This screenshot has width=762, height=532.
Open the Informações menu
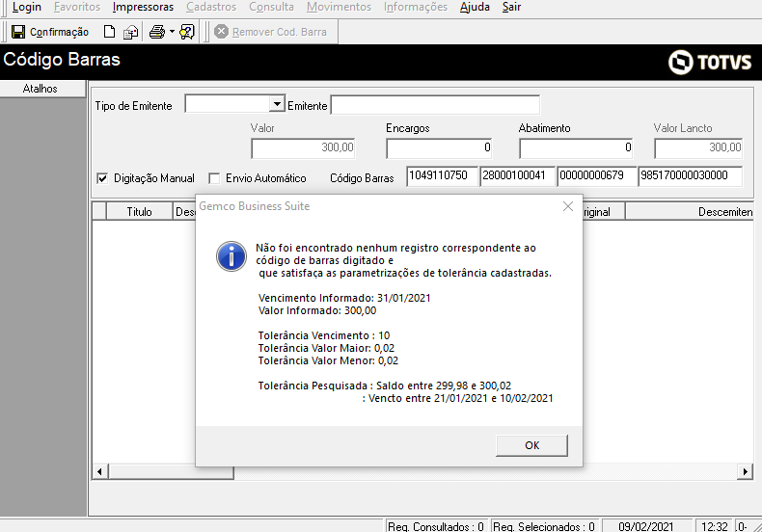416,8
